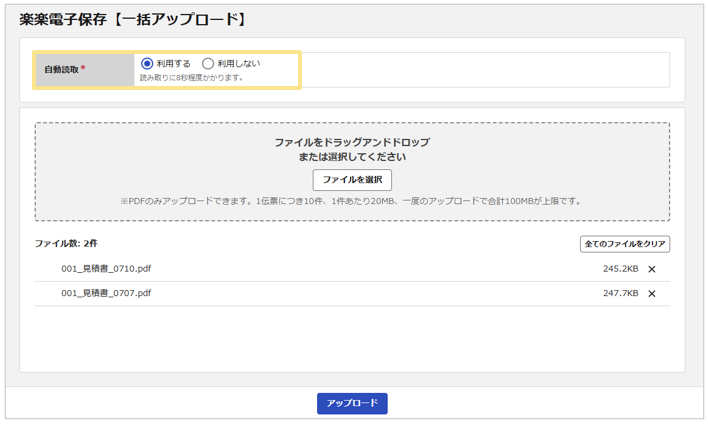Click the 自動読取 field label

point(61,70)
